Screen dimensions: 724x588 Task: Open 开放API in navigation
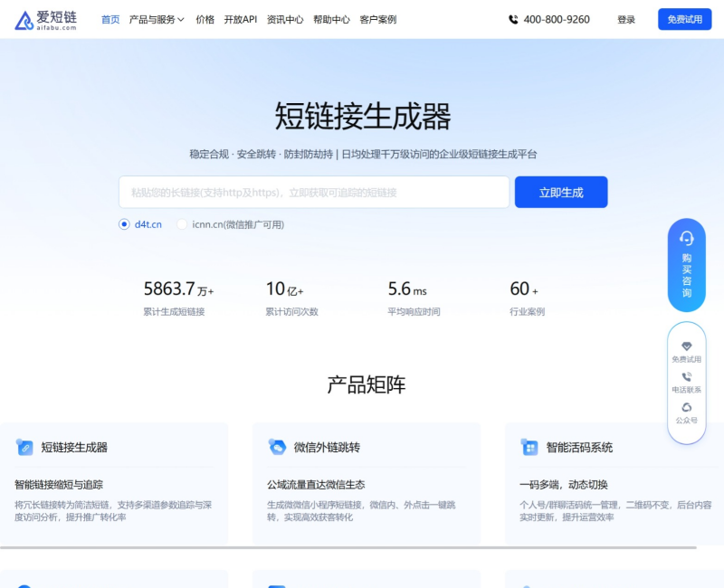[x=241, y=19]
